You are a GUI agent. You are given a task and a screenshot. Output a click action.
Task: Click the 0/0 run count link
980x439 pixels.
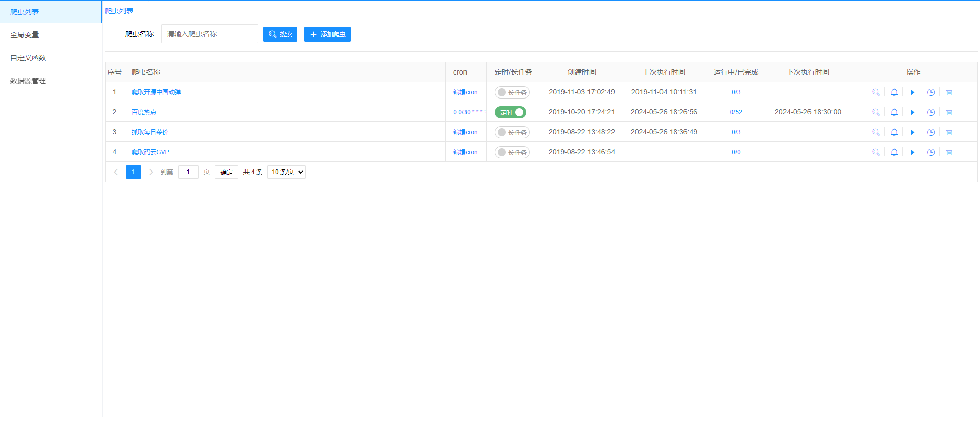click(736, 152)
